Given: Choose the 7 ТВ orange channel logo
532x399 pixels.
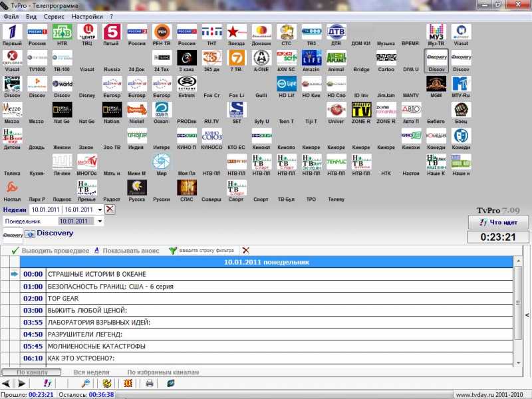Looking at the screenshot, I should pos(237,58).
